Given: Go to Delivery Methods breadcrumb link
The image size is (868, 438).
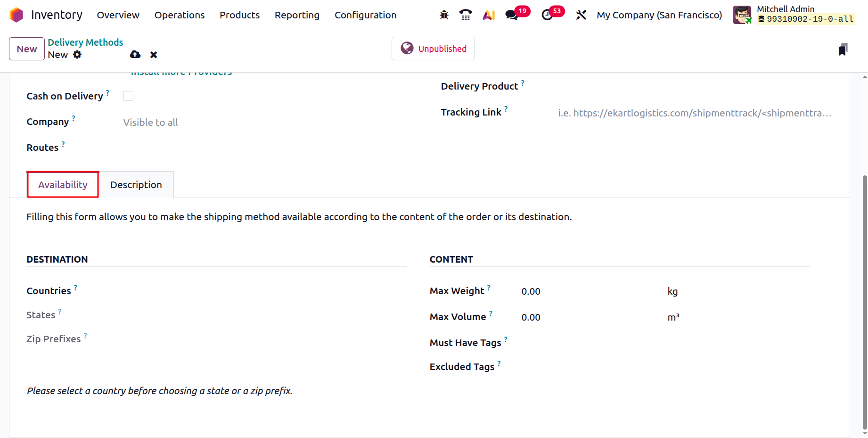Looking at the screenshot, I should pyautogui.click(x=85, y=42).
